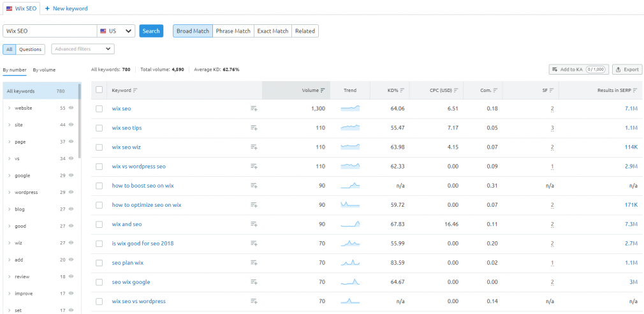Viewport: 644px width, 314px height.
Task: Toggle eye icon for 'website' group
Action: click(x=71, y=108)
